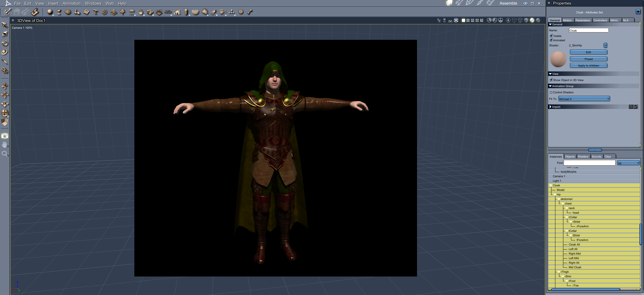Click the AGr toolbar icon
The width and height of the screenshot is (644, 295).
(168, 12)
